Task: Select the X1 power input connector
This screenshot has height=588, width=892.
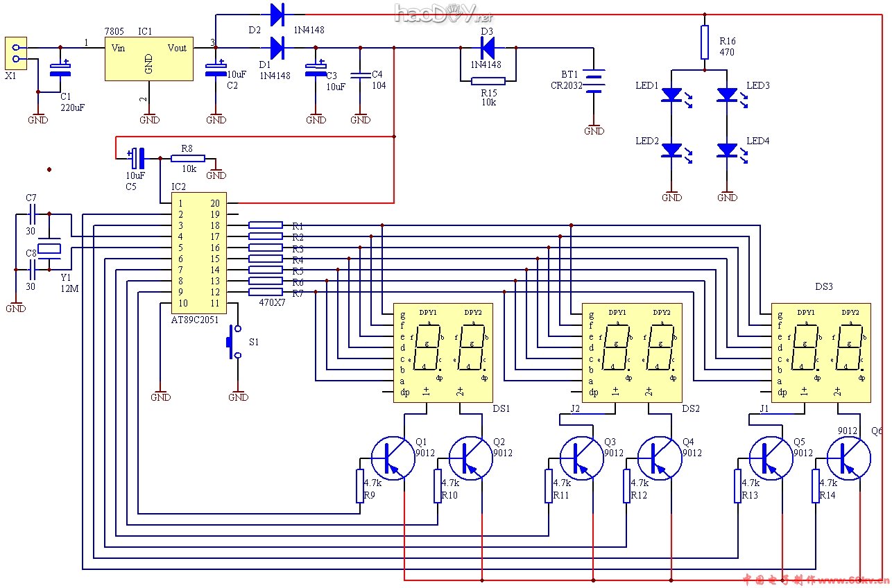Action: pos(16,53)
